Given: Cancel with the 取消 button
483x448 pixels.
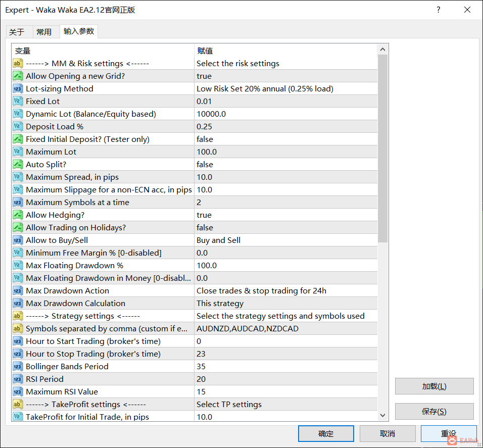Looking at the screenshot, I should 388,433.
